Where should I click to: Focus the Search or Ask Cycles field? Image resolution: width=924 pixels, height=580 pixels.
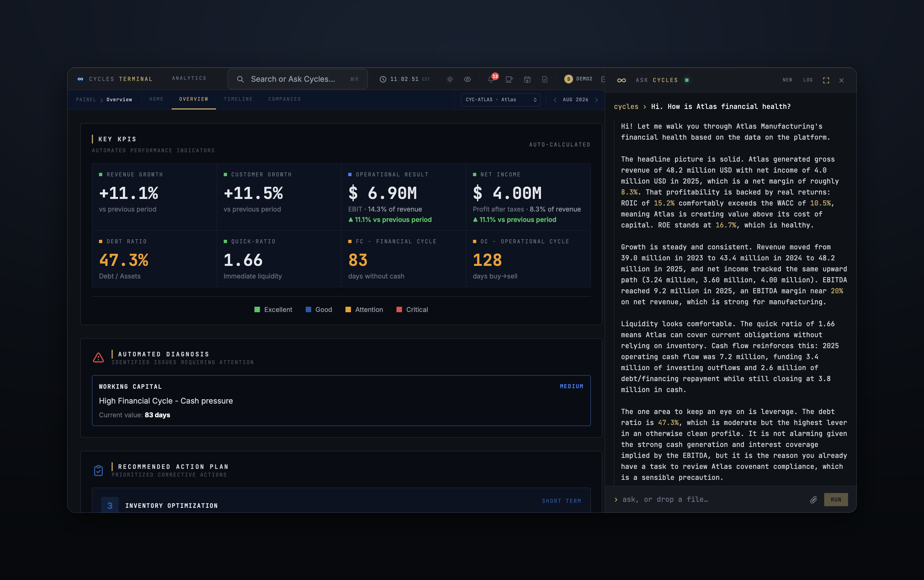[x=298, y=79]
